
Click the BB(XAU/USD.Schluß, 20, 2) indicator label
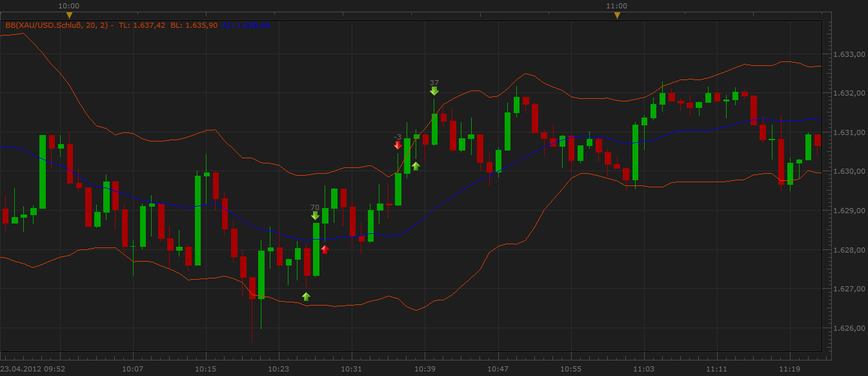pos(57,25)
